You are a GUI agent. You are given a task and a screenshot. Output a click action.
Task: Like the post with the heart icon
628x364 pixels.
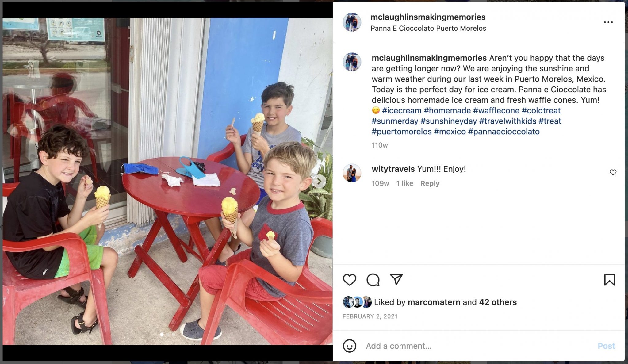point(349,280)
